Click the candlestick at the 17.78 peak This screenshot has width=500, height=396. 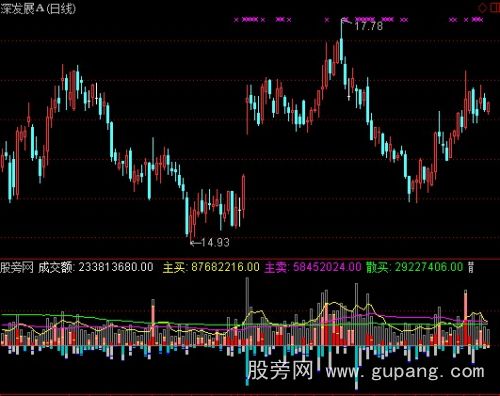(341, 42)
